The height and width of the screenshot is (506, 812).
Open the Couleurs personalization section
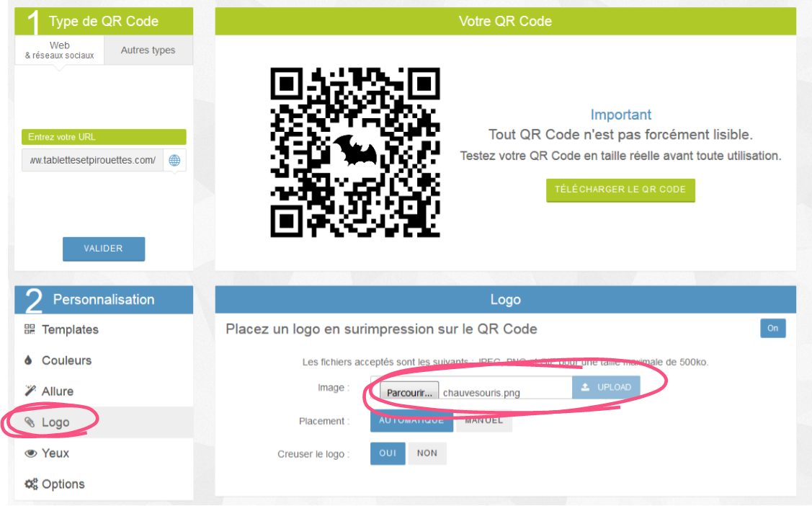[104, 360]
